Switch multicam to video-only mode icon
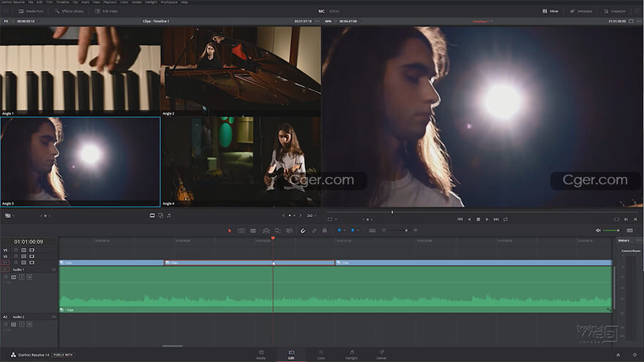 click(152, 216)
